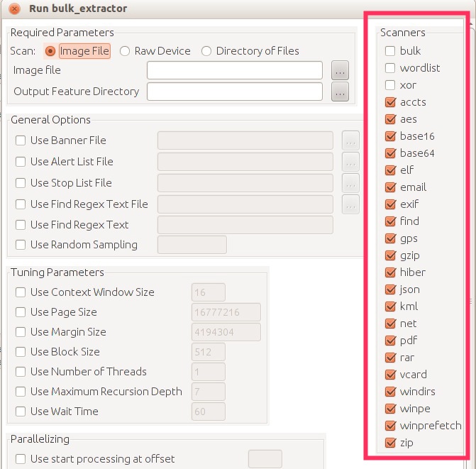
Task: Select the Raw Device radio button
Action: coord(125,51)
